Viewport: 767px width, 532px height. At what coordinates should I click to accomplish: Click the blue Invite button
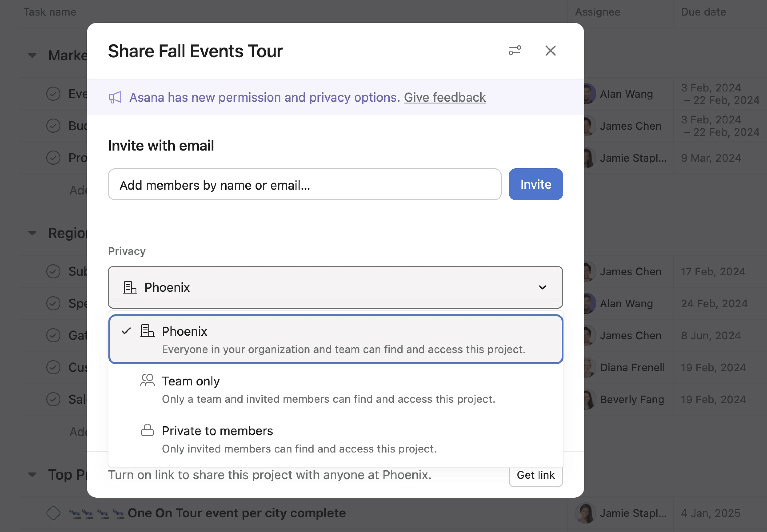coord(535,184)
